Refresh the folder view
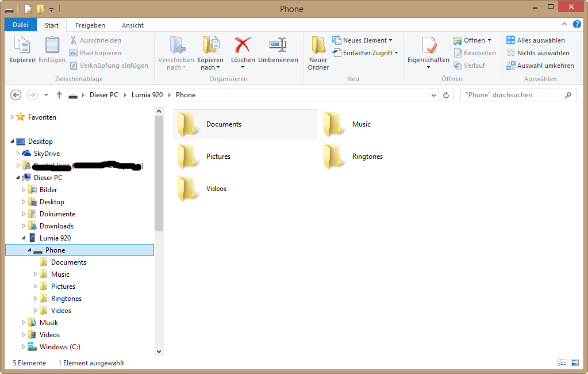Image resolution: width=588 pixels, height=374 pixels. coord(446,95)
